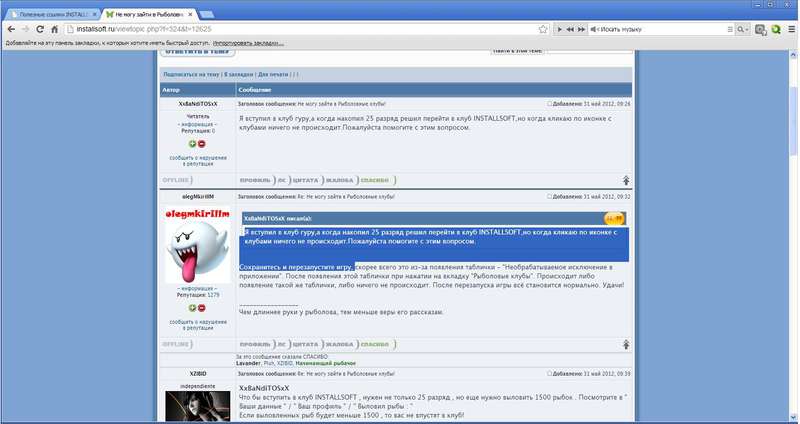Open Начинающий рыбачок user link
This screenshot has width=800, height=424.
point(326,363)
